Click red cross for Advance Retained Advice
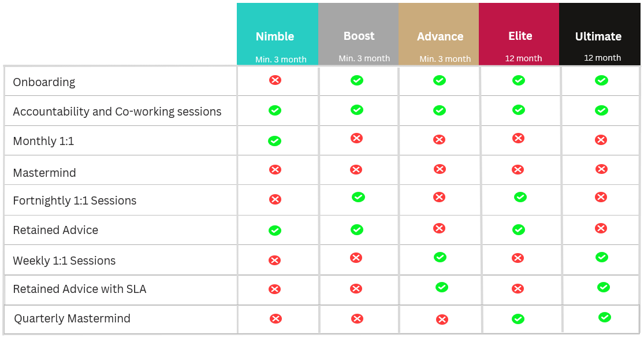 pyautogui.click(x=440, y=228)
